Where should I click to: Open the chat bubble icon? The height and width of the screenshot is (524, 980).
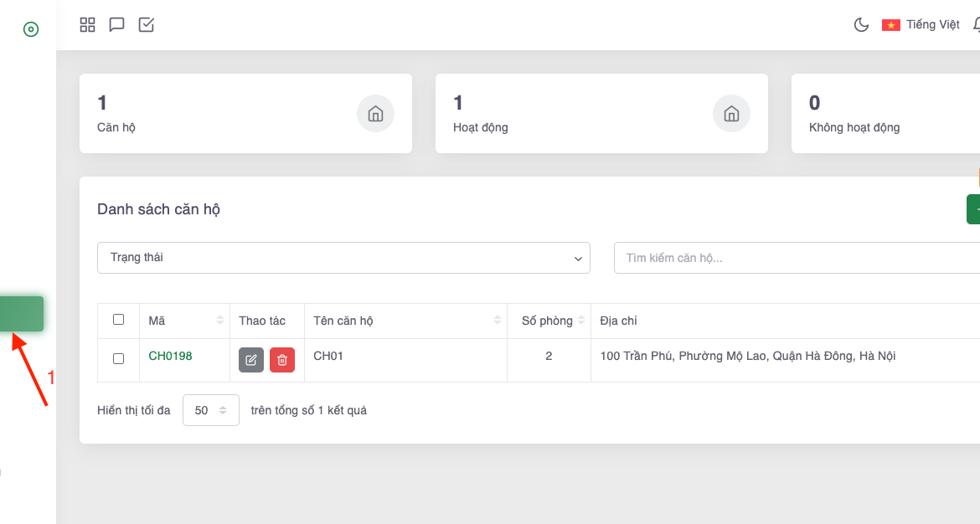(117, 24)
